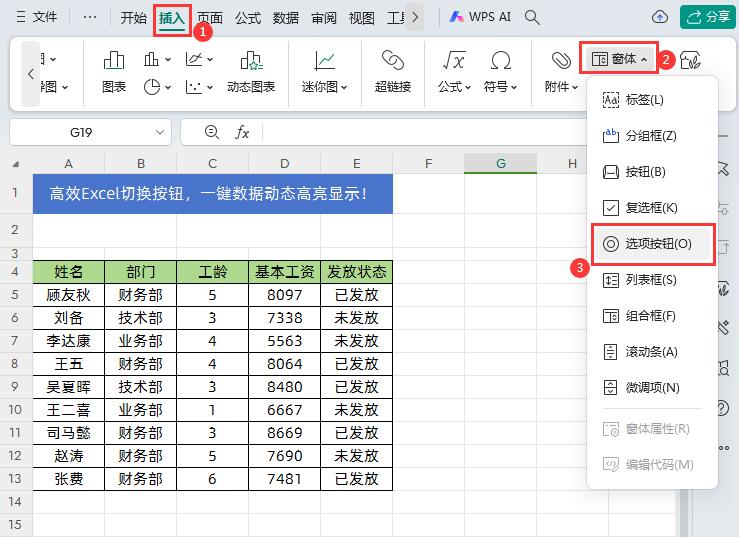739x537 pixels.
Task: Insert a 动态图表 dynamic chart
Action: point(251,72)
